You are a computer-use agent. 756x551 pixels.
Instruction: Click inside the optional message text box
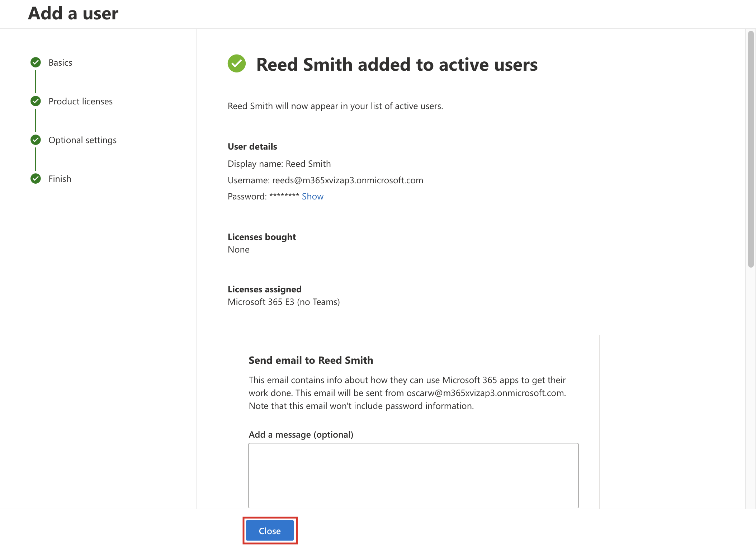tap(412, 475)
